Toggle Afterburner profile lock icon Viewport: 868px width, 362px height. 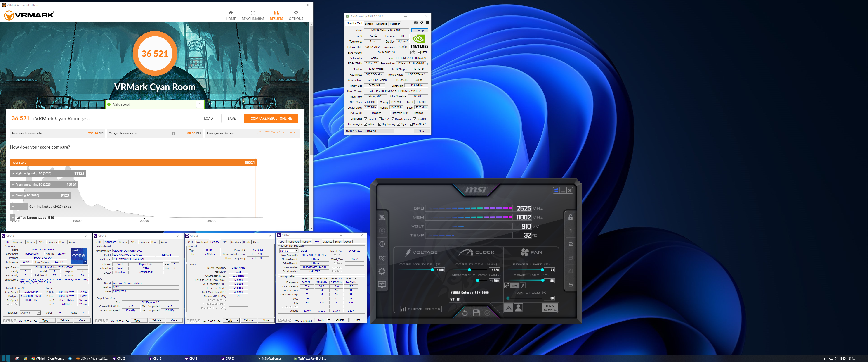[571, 217]
